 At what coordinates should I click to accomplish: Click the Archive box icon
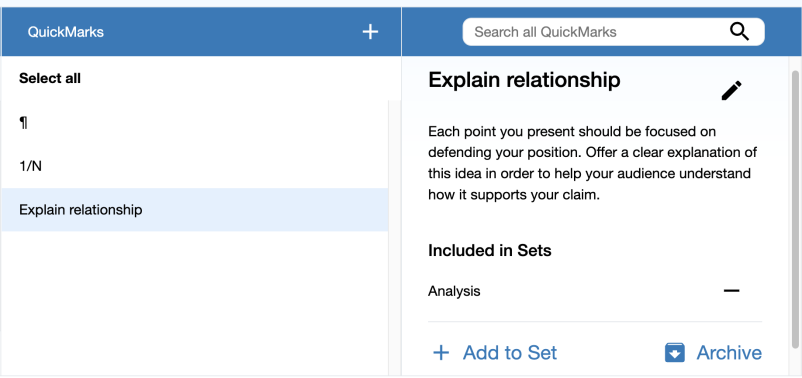pyautogui.click(x=675, y=352)
